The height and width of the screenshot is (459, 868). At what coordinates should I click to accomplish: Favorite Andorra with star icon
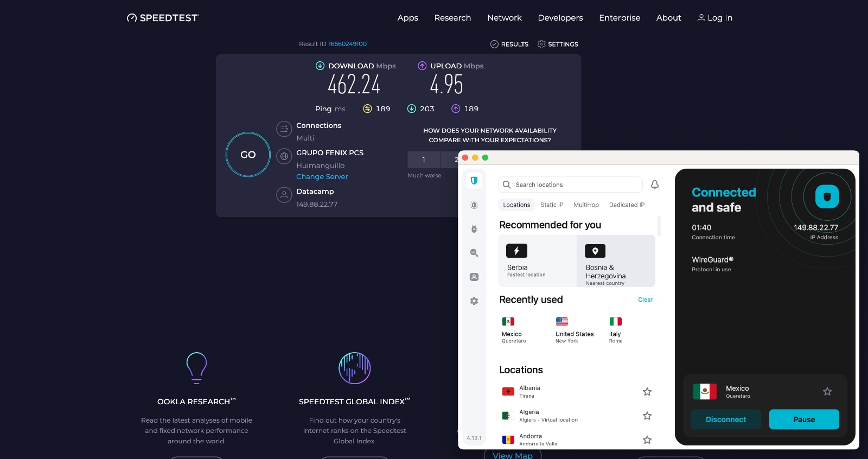(647, 439)
